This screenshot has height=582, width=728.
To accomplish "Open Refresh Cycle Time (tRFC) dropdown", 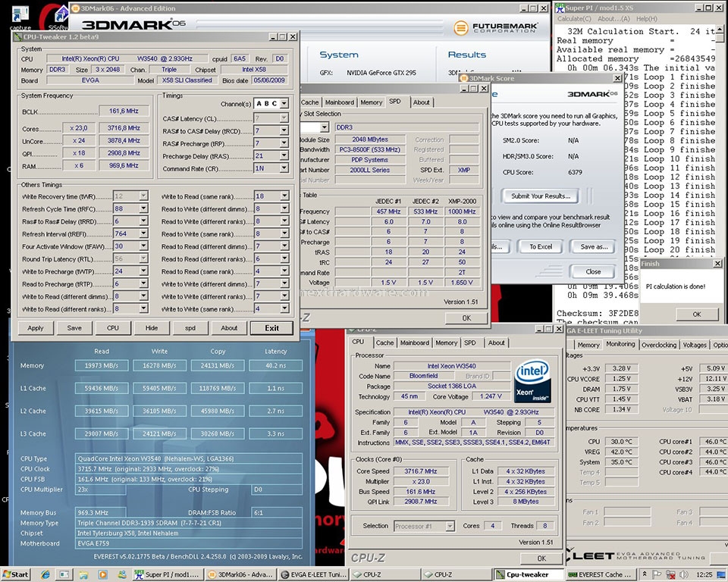I will click(143, 209).
